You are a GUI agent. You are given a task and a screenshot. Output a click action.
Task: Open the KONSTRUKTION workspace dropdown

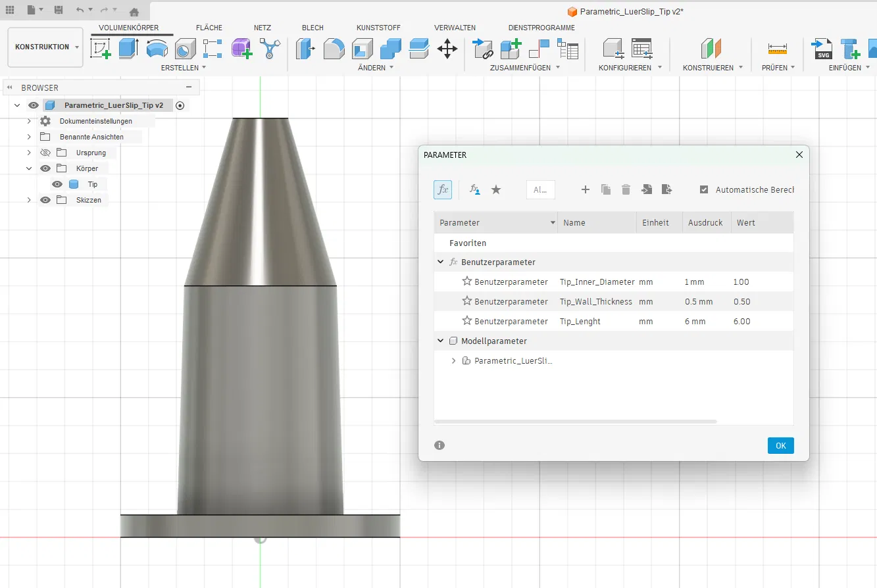(45, 47)
